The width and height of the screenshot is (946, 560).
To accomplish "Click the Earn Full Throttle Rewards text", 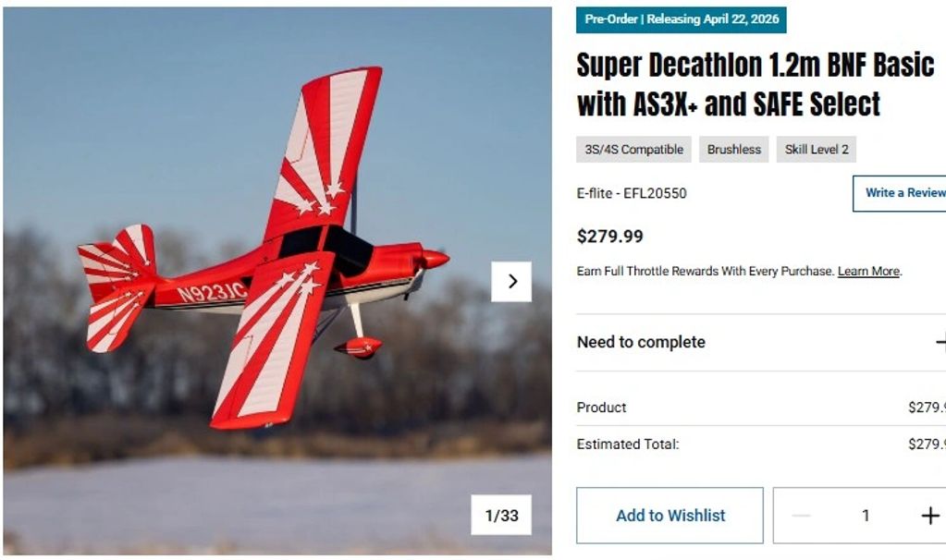I will coord(706,272).
